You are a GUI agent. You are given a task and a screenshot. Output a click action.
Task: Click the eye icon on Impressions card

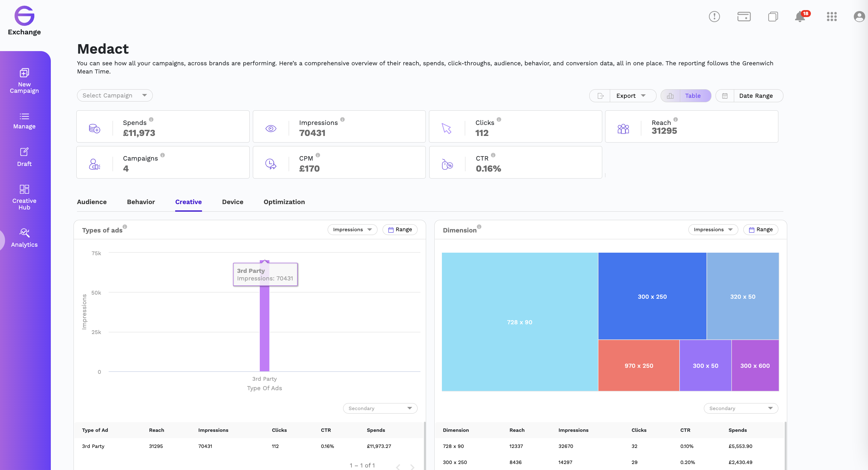(x=271, y=129)
